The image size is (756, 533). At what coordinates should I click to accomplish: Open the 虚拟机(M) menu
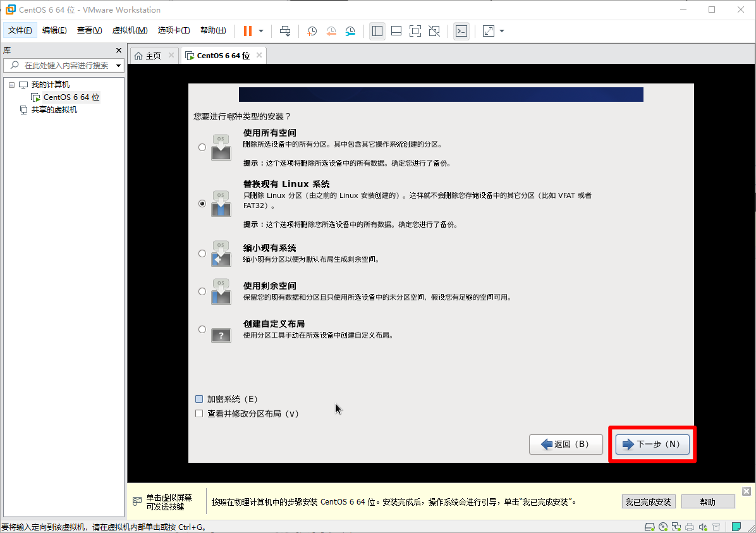click(130, 30)
